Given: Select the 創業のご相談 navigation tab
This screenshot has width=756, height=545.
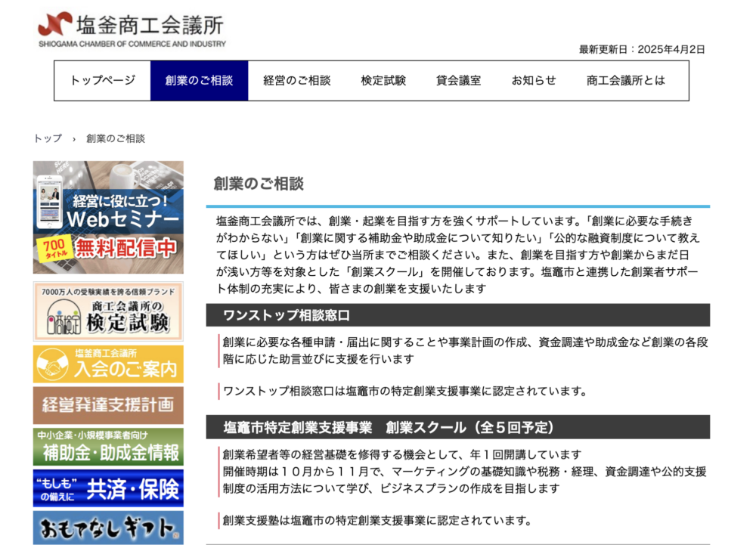Looking at the screenshot, I should point(199,80).
